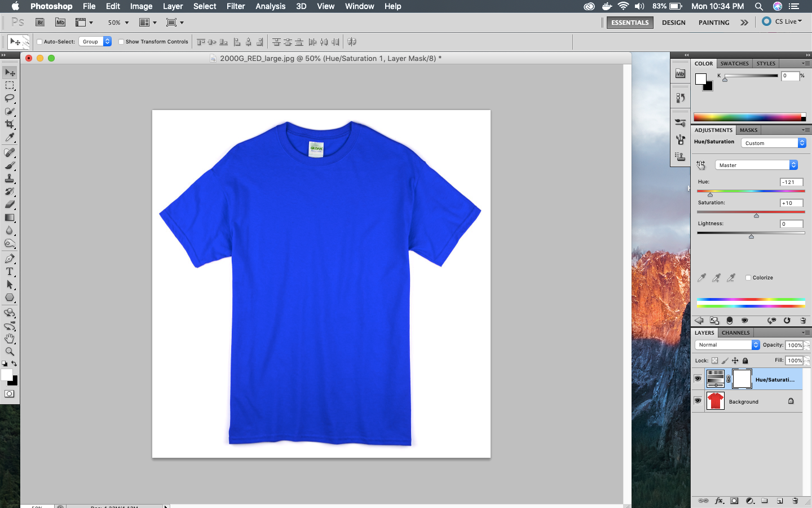
Task: Select the Brush tool
Action: (x=10, y=165)
